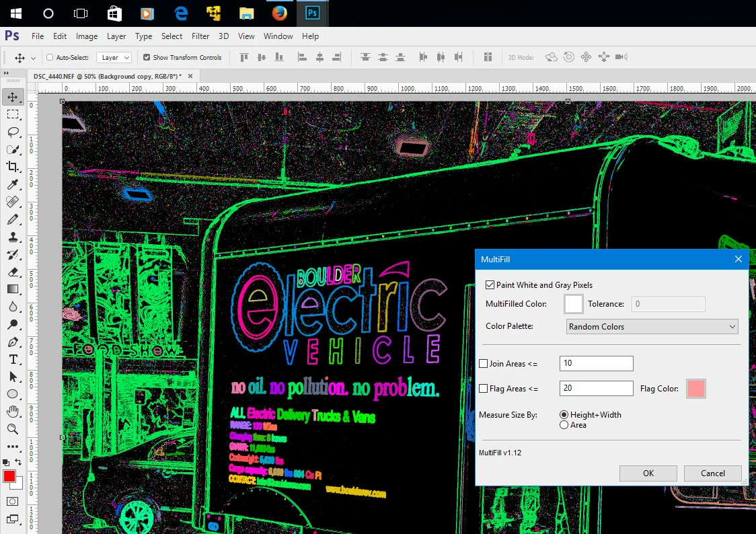Open the Layer menu

pyautogui.click(x=116, y=36)
